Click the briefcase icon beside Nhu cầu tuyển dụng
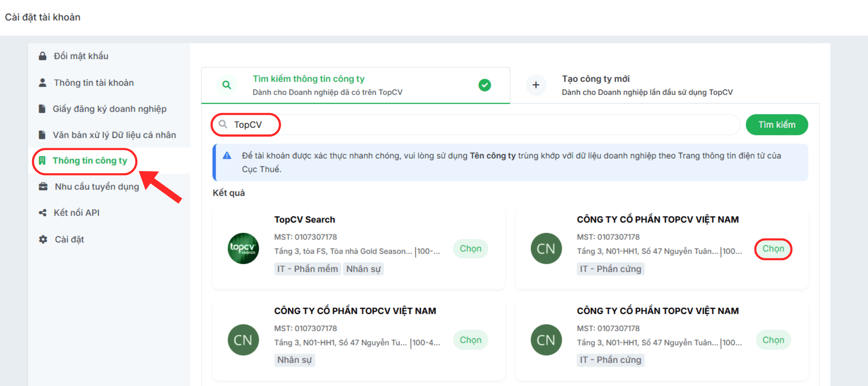Image resolution: width=868 pixels, height=386 pixels. [x=43, y=186]
